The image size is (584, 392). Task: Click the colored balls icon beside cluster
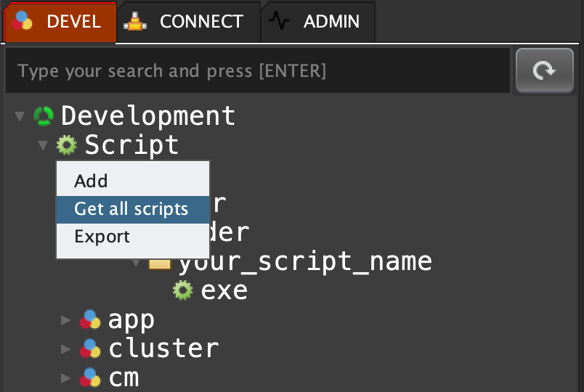(x=90, y=348)
